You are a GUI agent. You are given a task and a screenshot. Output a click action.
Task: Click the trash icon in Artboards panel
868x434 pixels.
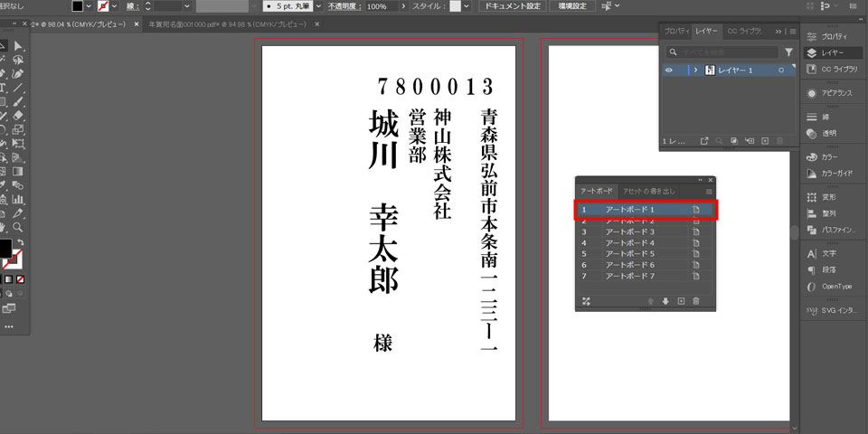click(x=696, y=301)
